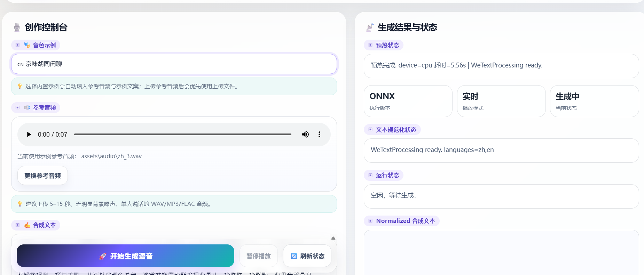Click the 暂停播放 button
This screenshot has height=275, width=644.
pyautogui.click(x=259, y=256)
